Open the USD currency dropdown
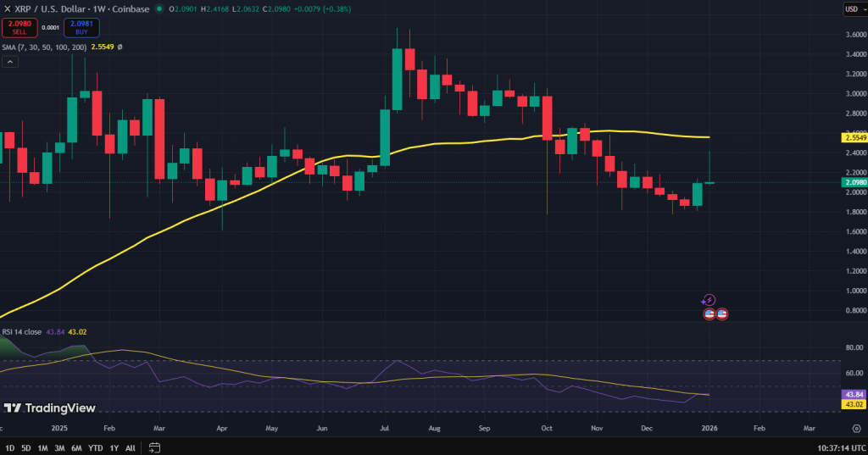 pyautogui.click(x=854, y=8)
